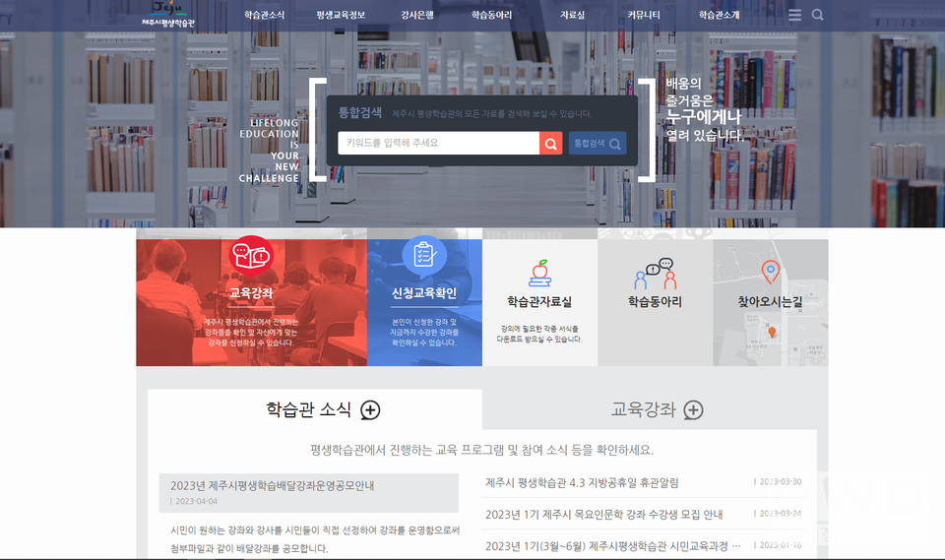Open 2023년 1기 제주시 목요인문학 강좌 notice

(x=603, y=514)
